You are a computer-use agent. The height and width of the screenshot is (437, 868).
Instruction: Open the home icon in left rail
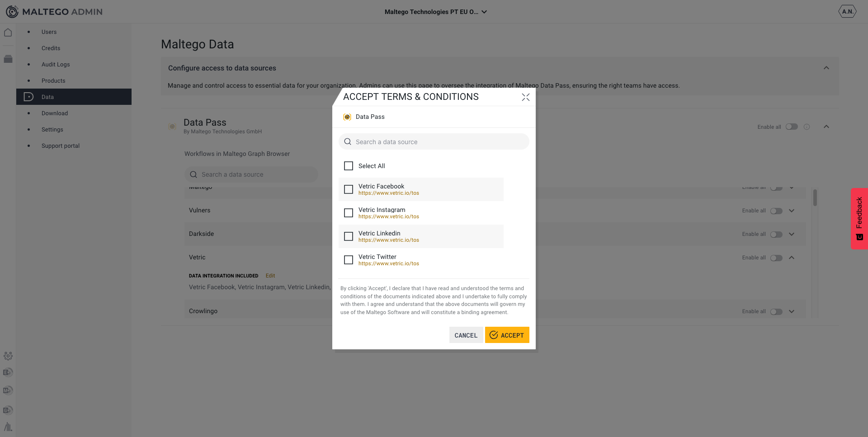(8, 33)
